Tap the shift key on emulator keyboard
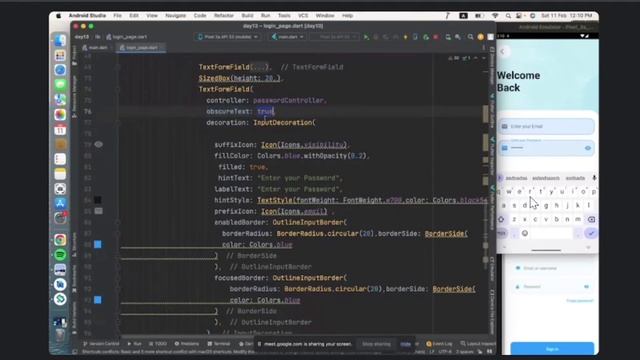 tap(501, 219)
